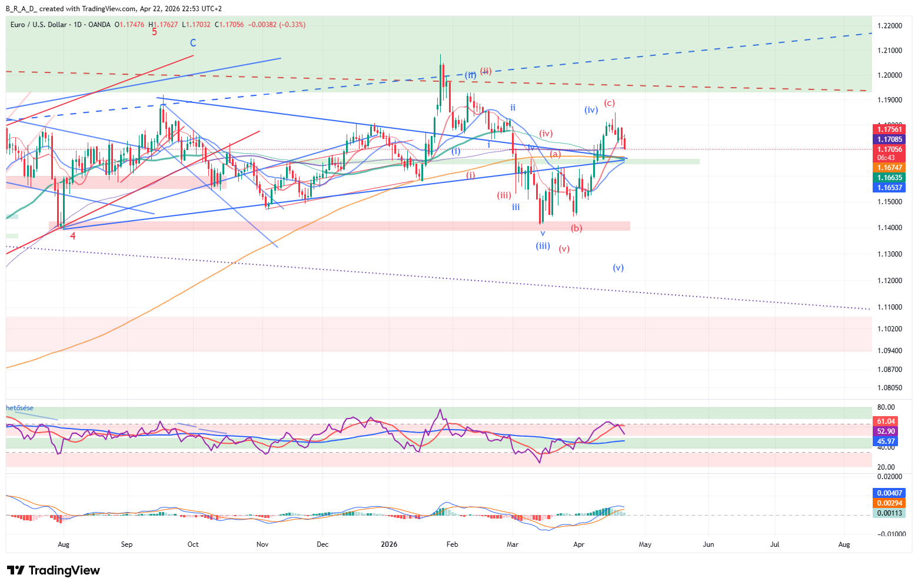Select the red (b) wave label
The height and width of the screenshot is (588, 918).
(576, 228)
